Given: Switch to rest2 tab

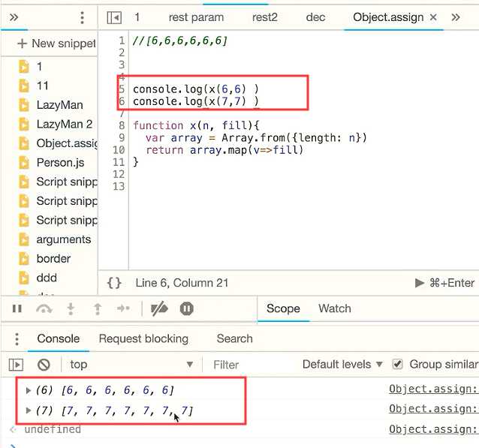Looking at the screenshot, I should (x=264, y=17).
